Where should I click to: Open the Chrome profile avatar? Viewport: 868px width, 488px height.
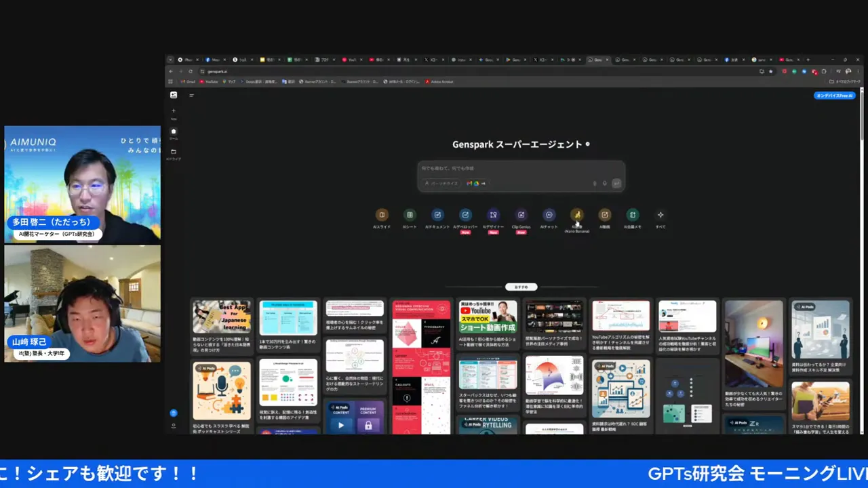848,71
